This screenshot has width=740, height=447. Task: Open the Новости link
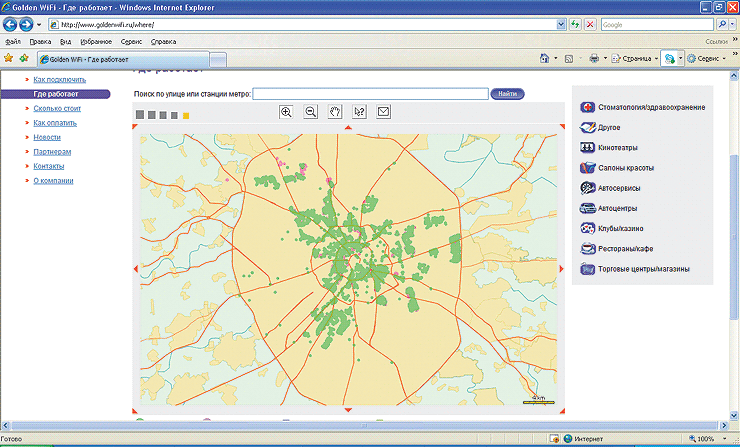click(47, 137)
